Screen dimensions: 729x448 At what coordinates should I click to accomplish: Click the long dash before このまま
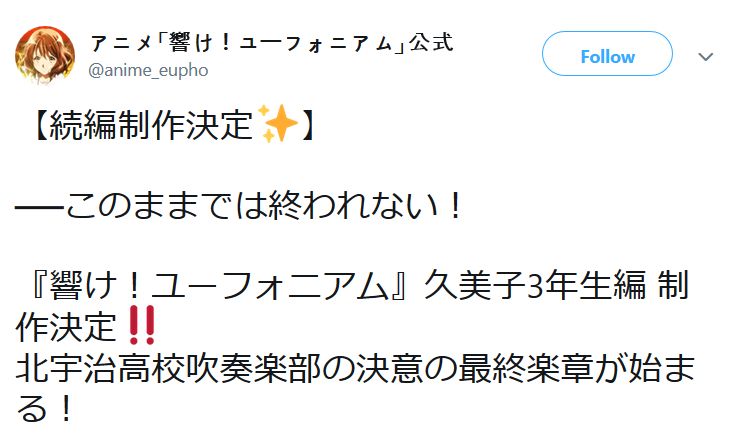(x=39, y=206)
